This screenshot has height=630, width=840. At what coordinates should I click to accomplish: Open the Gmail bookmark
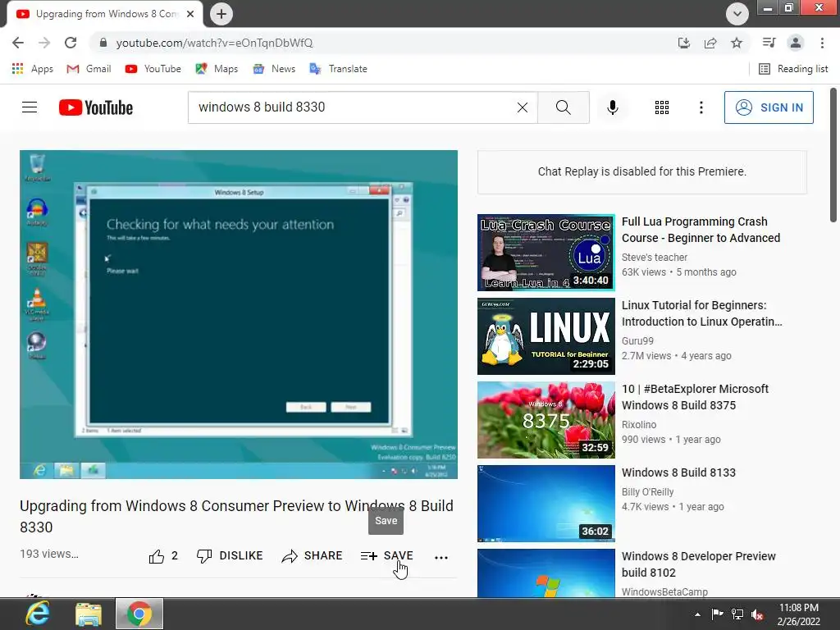pyautogui.click(x=89, y=69)
